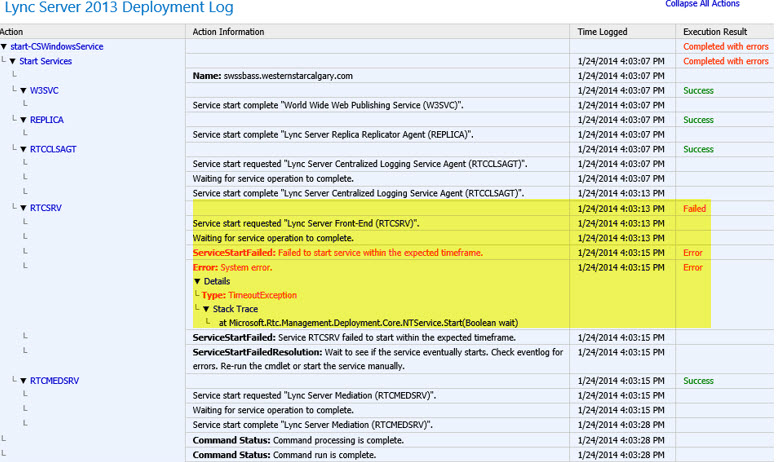Click the red Error: System error text
The width and height of the screenshot is (776, 462).
(x=232, y=268)
